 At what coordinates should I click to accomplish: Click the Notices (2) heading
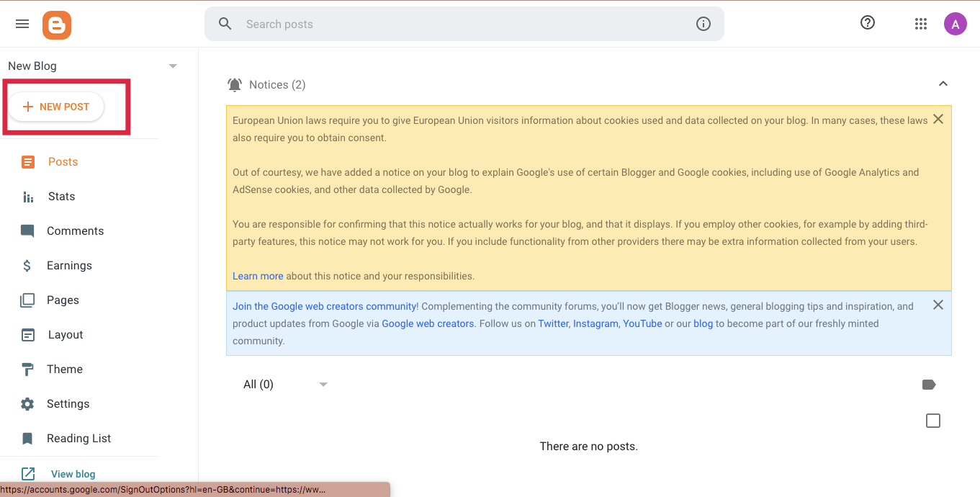pos(277,85)
